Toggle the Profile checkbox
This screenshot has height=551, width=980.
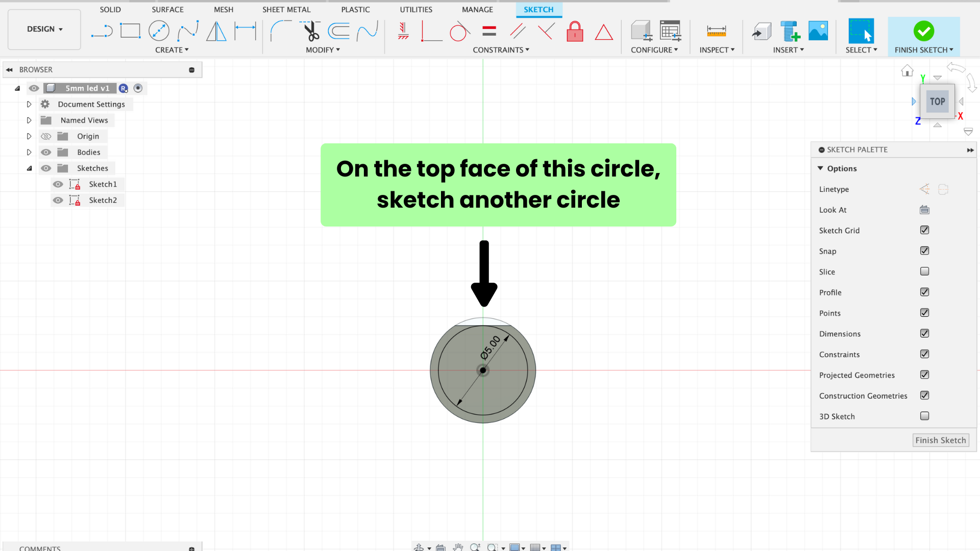(x=924, y=292)
